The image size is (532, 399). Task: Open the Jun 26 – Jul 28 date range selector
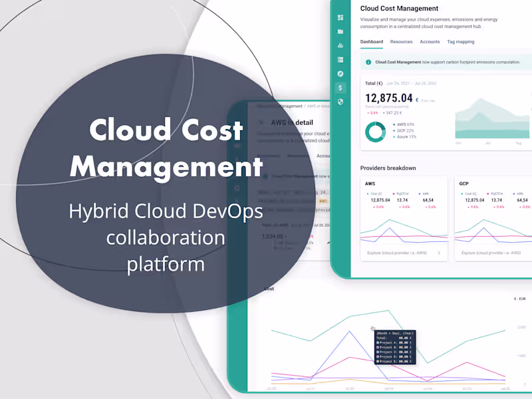tap(411, 83)
